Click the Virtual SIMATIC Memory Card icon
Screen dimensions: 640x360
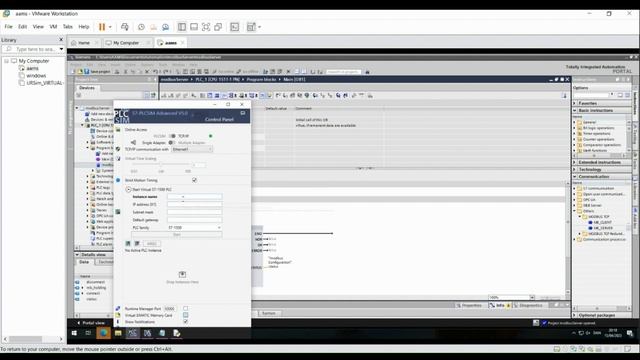point(118,315)
